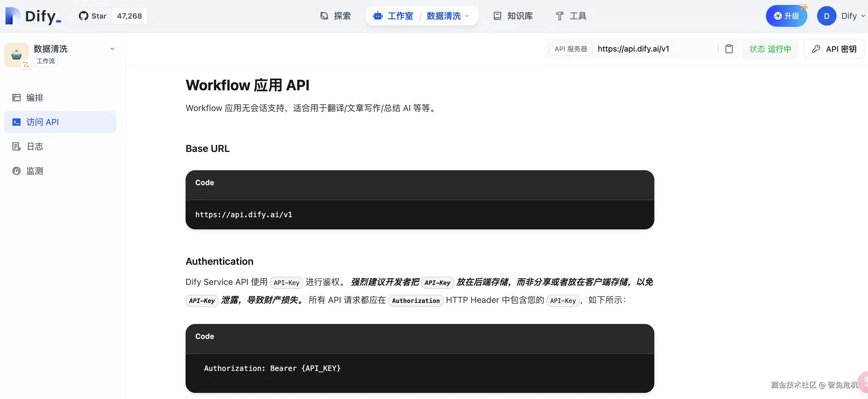
Task: Open the API 密钥 button
Action: 834,49
